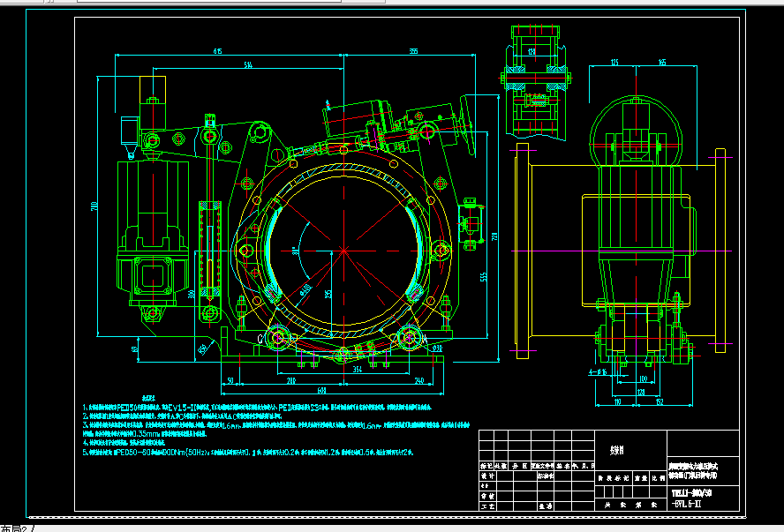
Task: Select the 615 dimension text
Action: pyautogui.click(x=217, y=51)
